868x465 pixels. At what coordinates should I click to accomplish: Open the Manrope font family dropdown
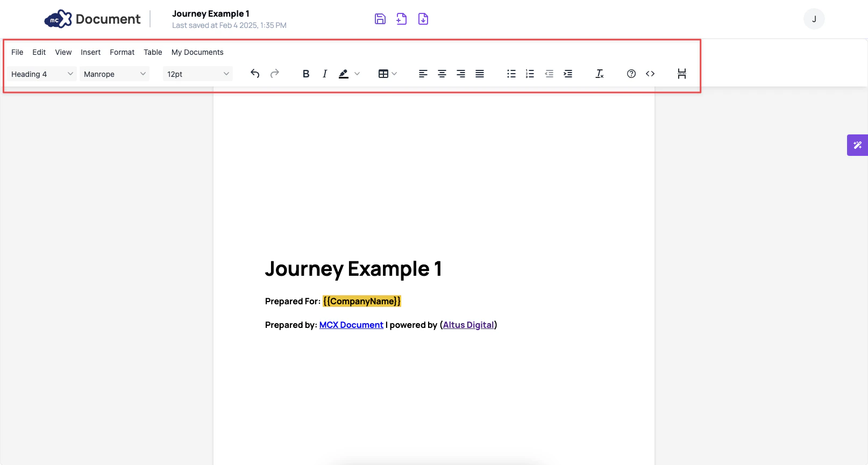click(115, 74)
